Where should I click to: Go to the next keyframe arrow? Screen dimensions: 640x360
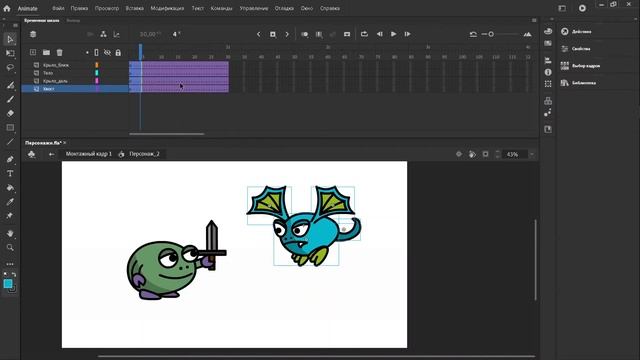pyautogui.click(x=287, y=34)
